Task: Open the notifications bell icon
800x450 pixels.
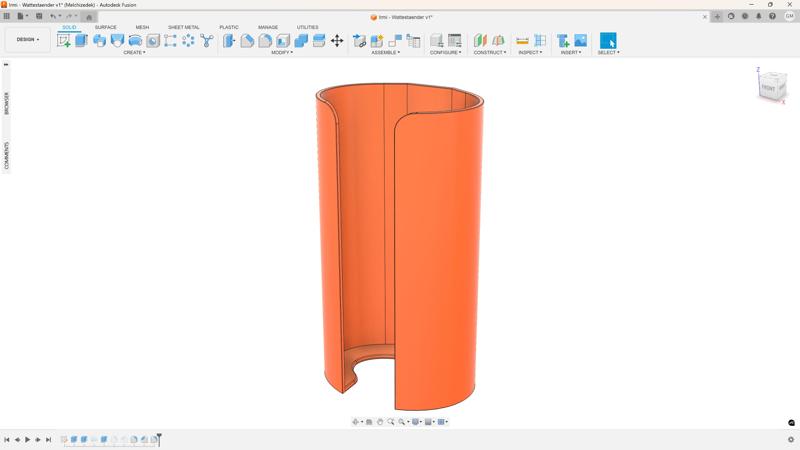Action: 759,16
